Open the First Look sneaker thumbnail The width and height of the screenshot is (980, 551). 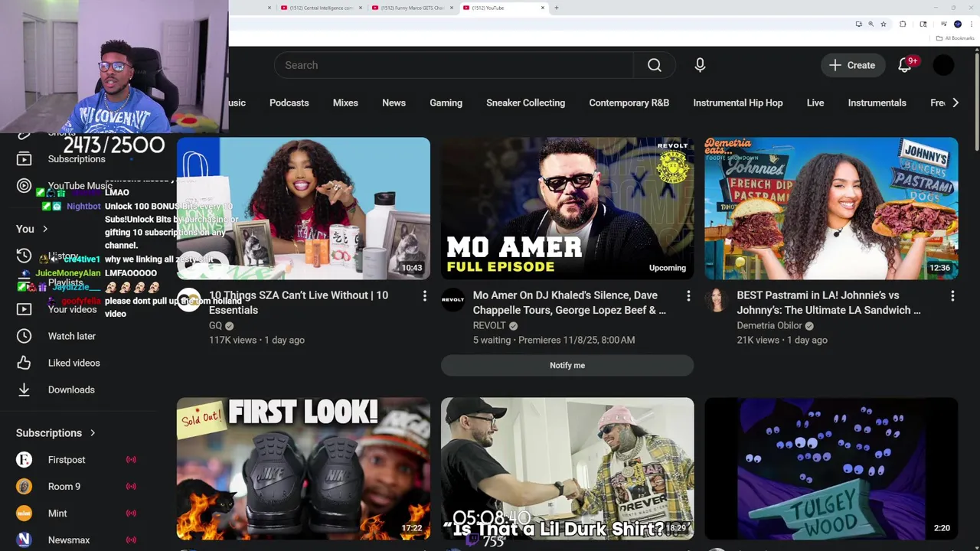pyautogui.click(x=303, y=468)
